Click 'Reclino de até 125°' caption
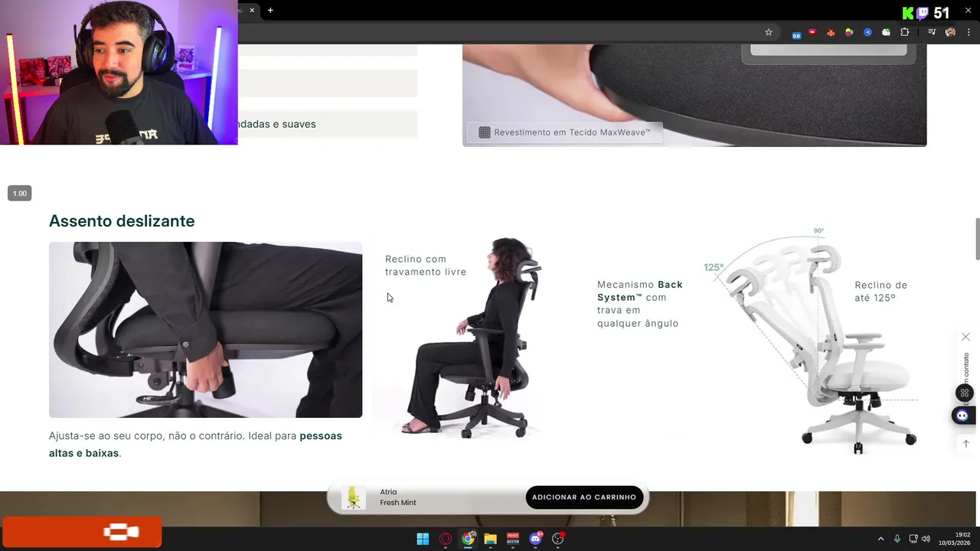 click(x=881, y=292)
